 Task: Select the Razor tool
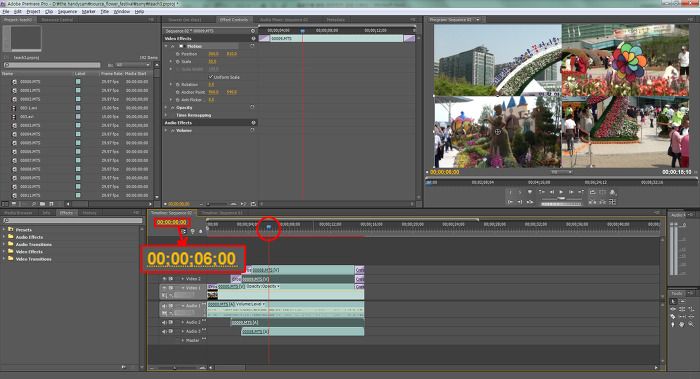(673, 317)
